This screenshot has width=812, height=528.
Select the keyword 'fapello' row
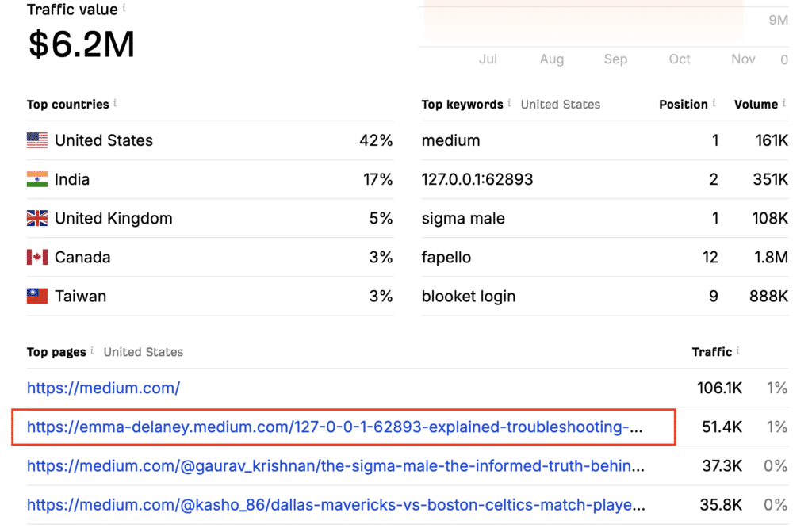point(605,258)
